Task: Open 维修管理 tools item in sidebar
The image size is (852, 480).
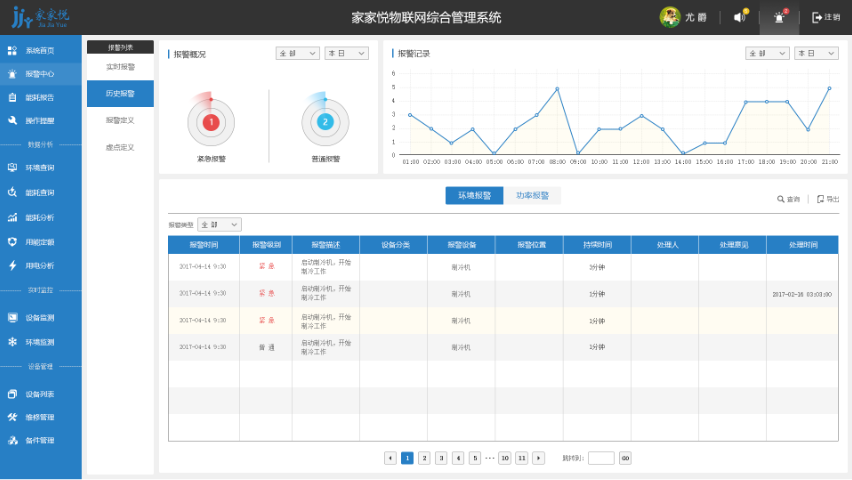Action: (40, 417)
